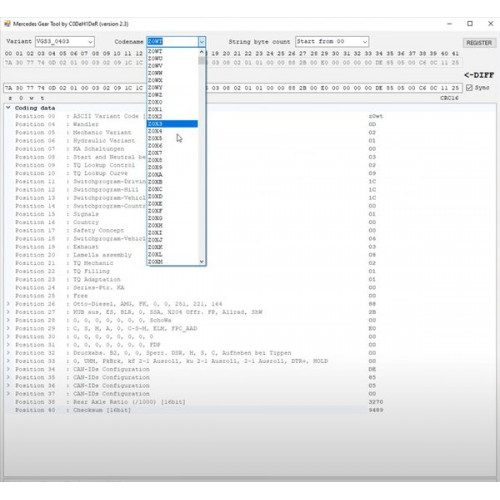
Task: Toggle the Sync checkbox
Action: tap(469, 88)
